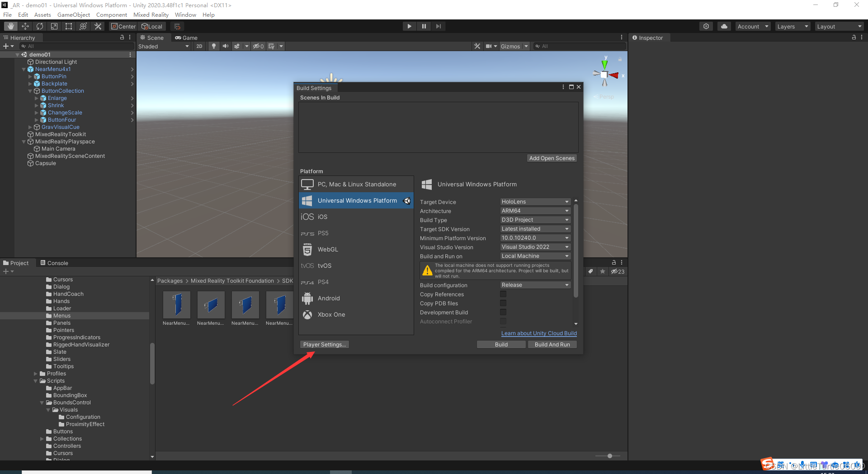This screenshot has width=868, height=474.
Task: Select the tvOS platform
Action: click(356, 265)
